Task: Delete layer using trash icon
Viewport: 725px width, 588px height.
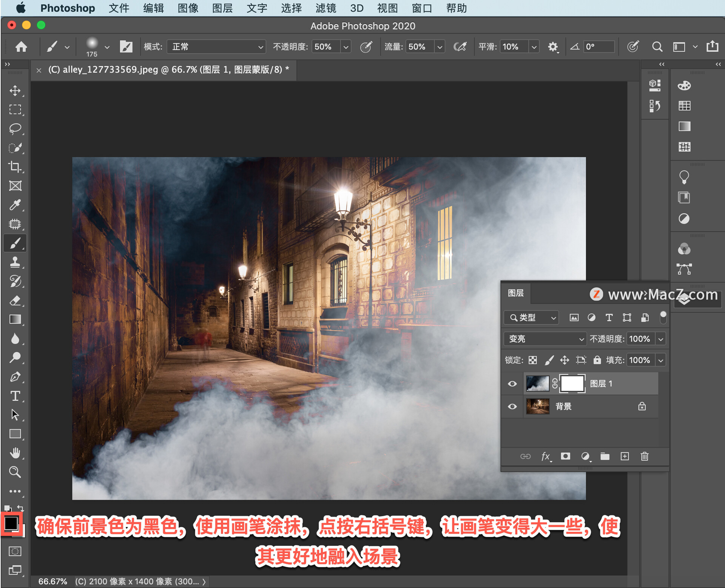Action: 645,456
